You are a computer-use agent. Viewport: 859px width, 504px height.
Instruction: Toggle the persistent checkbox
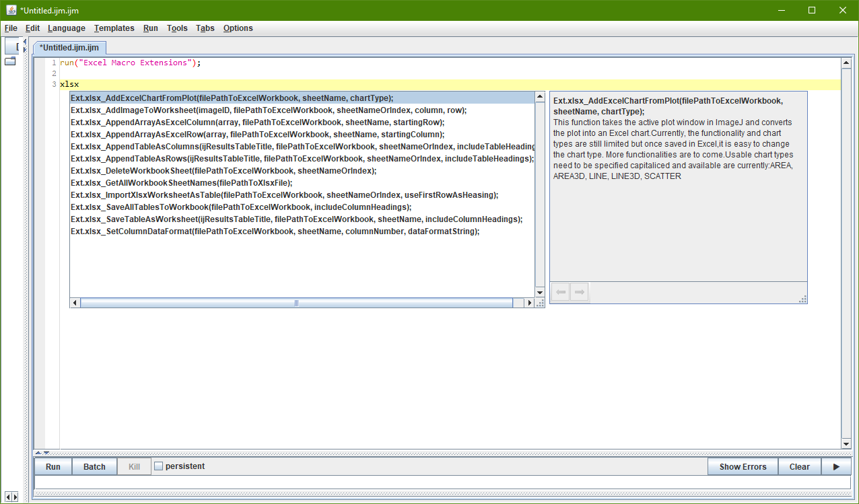click(159, 466)
